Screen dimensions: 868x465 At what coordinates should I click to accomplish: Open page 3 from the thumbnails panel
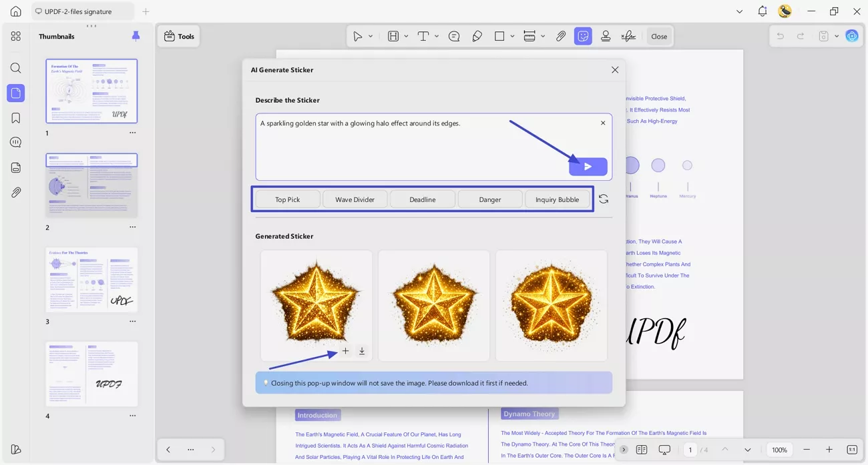point(91,279)
